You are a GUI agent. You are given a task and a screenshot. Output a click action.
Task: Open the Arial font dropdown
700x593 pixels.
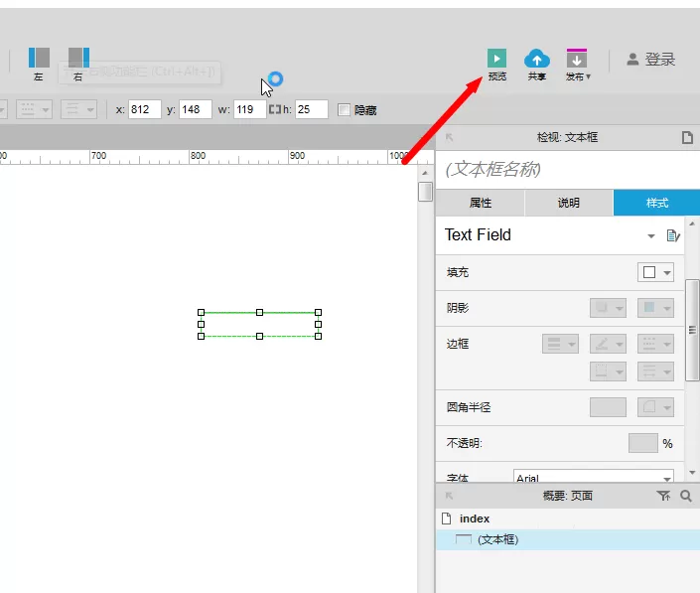594,476
